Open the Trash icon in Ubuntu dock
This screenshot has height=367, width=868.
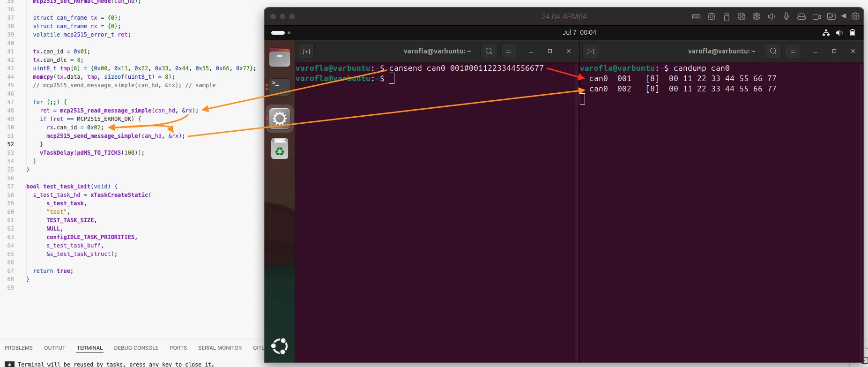280,149
